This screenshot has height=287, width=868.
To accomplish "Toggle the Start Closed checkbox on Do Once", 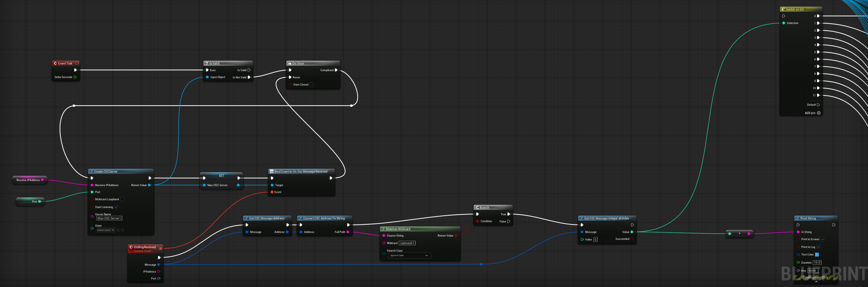I will click(311, 85).
